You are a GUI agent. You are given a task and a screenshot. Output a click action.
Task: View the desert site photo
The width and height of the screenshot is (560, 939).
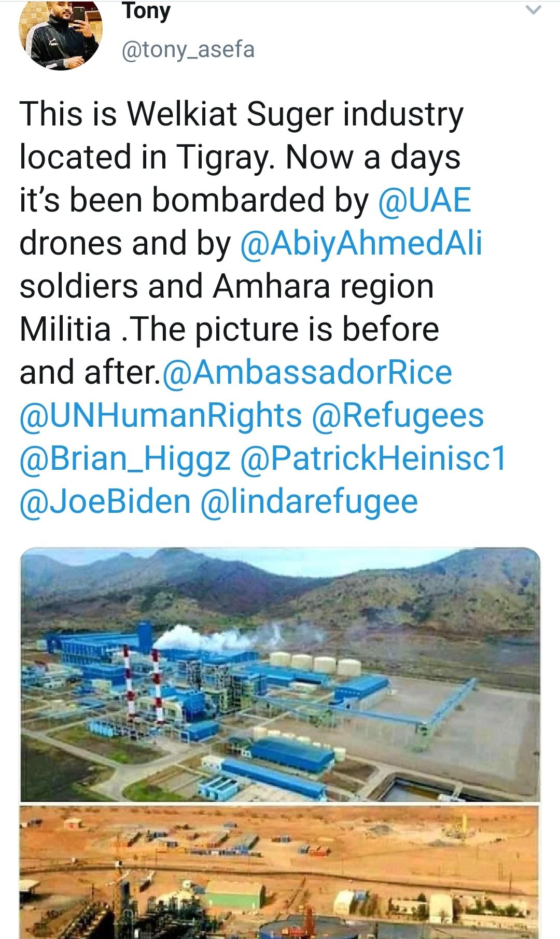point(280,872)
